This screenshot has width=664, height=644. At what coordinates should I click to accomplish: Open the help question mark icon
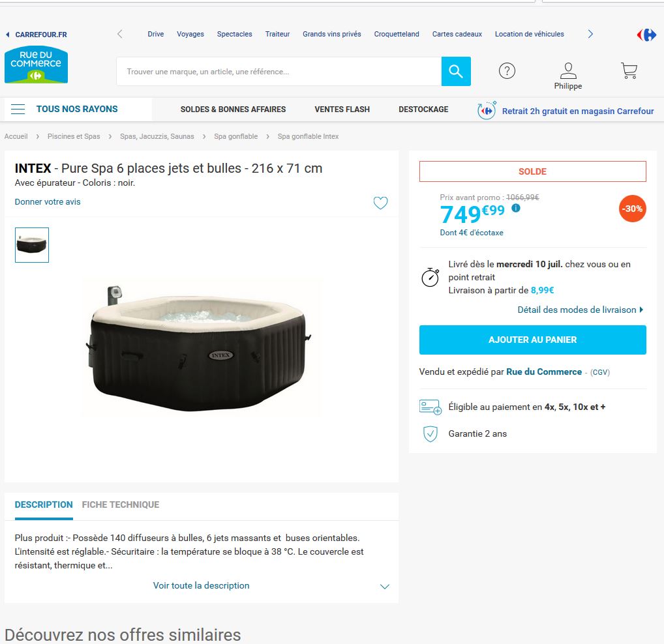tap(507, 70)
